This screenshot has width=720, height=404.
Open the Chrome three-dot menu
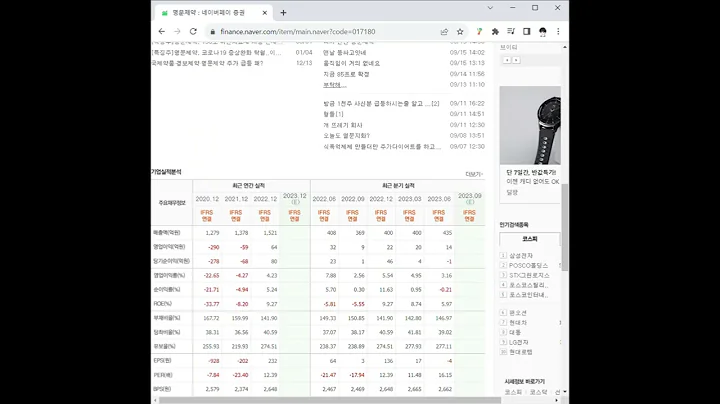coord(558,32)
